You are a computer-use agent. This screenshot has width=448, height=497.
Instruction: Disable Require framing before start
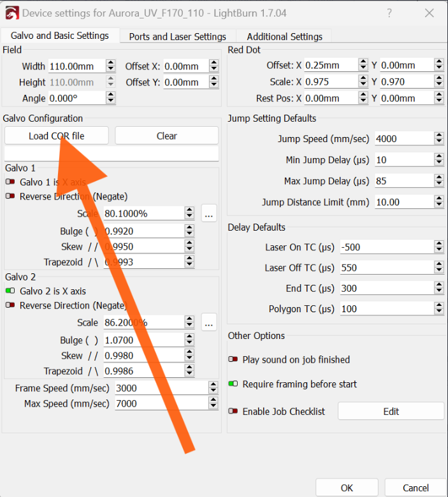[233, 384]
